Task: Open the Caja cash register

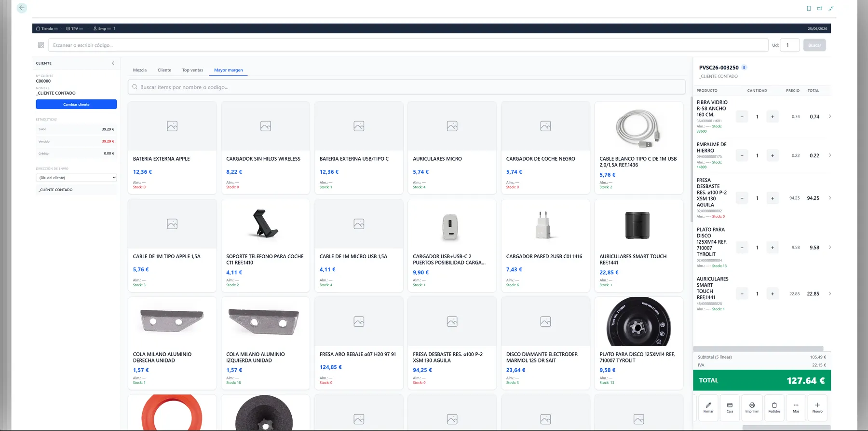Action: (x=730, y=407)
